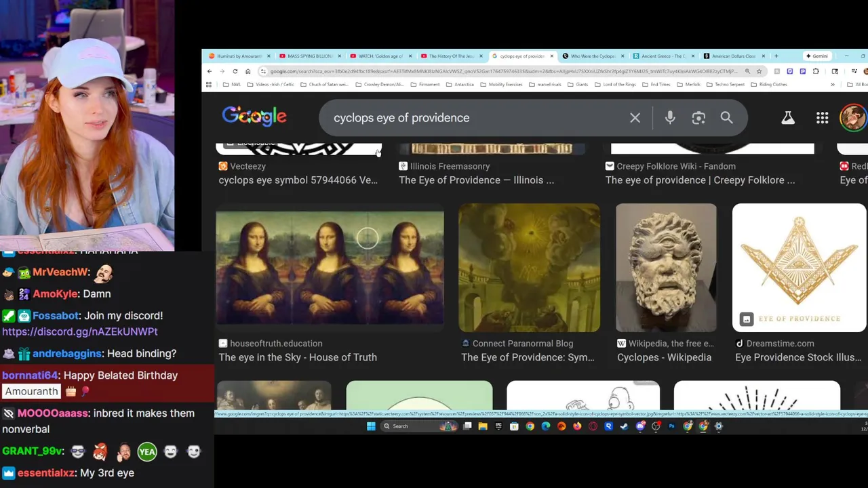
Task: Switch to Illuminati by Amouranth tab
Action: pos(238,56)
